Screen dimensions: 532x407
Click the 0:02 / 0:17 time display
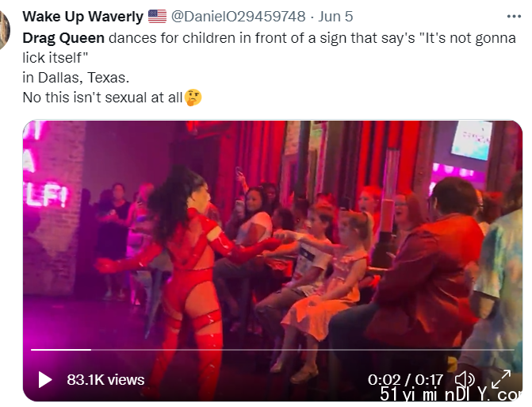pyautogui.click(x=405, y=379)
